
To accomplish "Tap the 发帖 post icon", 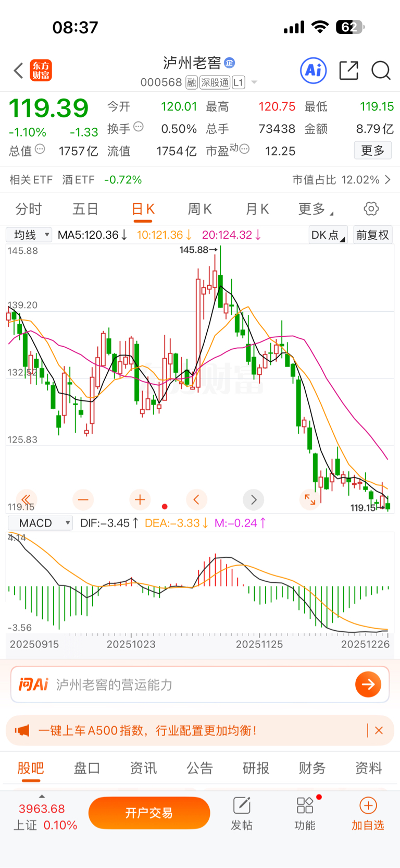I will point(242,813).
